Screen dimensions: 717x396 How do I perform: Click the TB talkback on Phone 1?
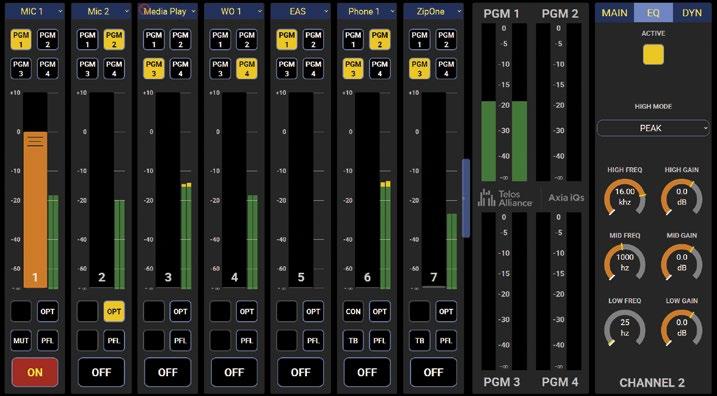pyautogui.click(x=353, y=341)
